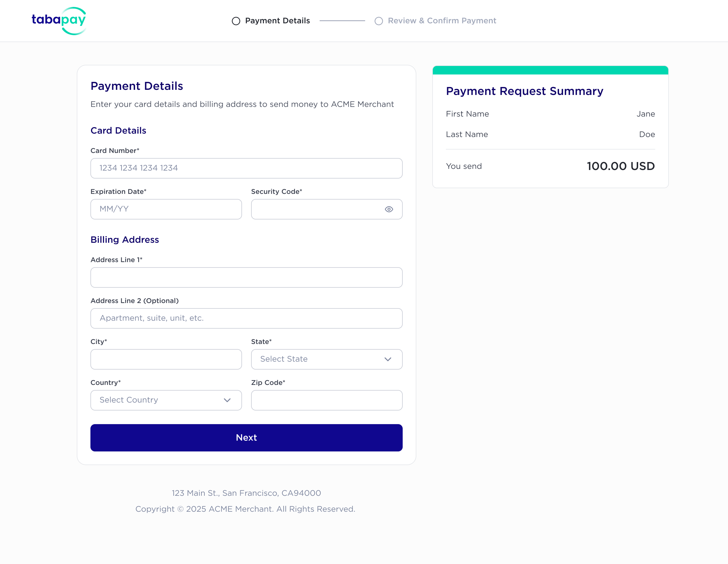Open the Select Country dropdown
Viewport: 728px width, 564px height.
pos(166,400)
